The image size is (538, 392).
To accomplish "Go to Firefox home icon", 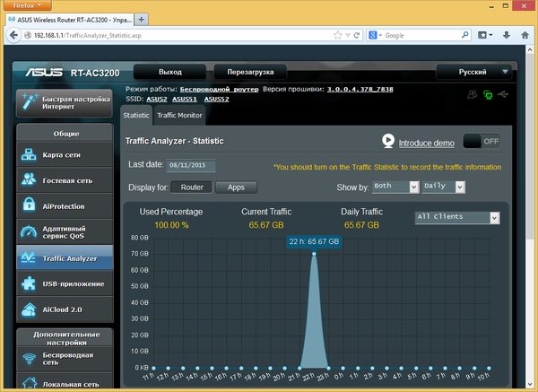I will coord(525,35).
